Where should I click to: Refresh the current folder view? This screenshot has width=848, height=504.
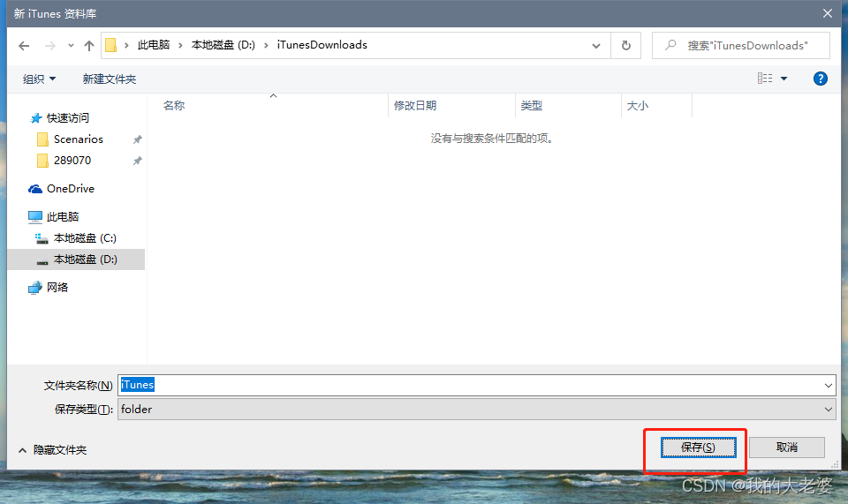(x=625, y=46)
